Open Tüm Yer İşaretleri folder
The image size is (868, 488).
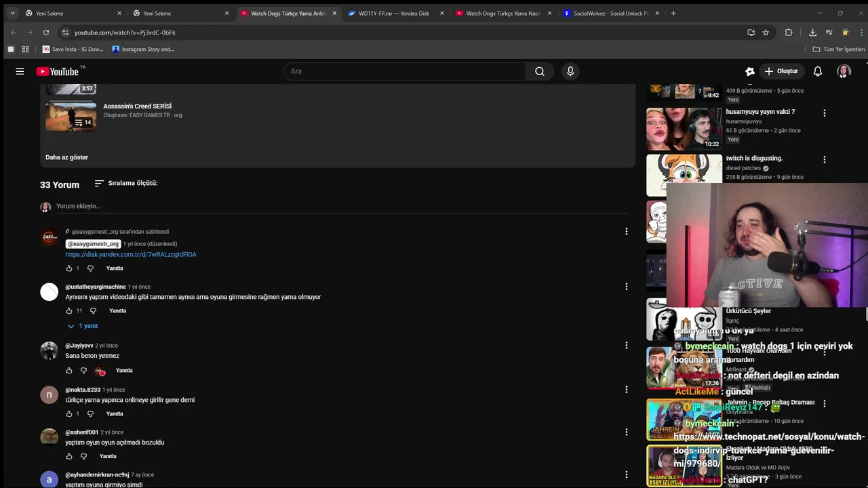tap(839, 49)
